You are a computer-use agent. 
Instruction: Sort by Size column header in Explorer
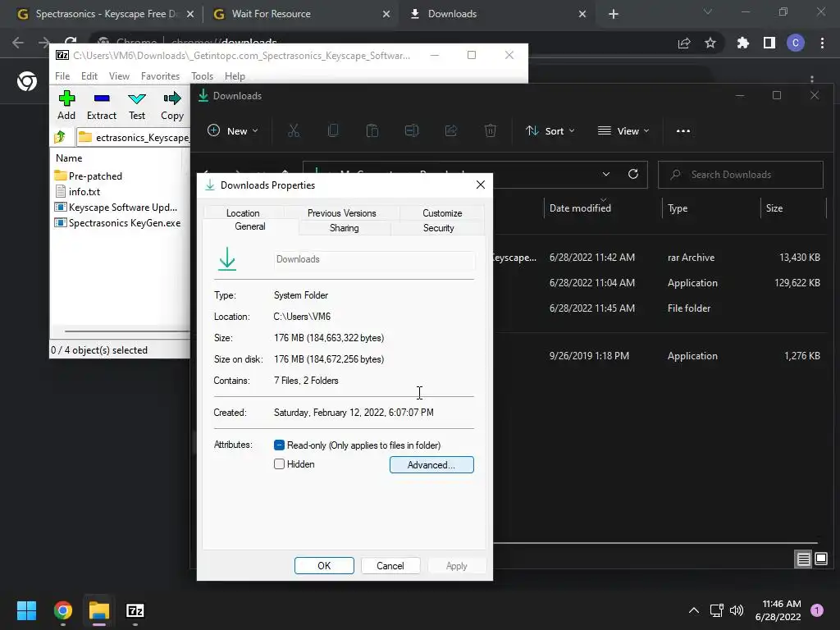(774, 208)
